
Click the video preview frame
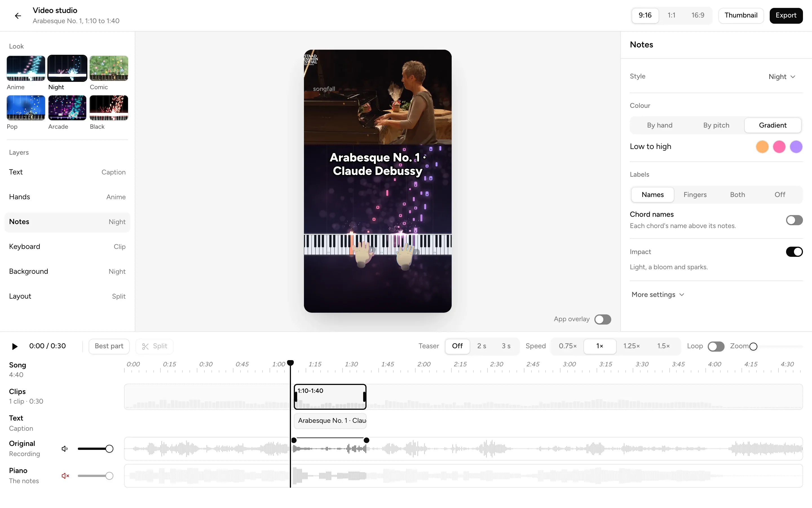tap(378, 181)
